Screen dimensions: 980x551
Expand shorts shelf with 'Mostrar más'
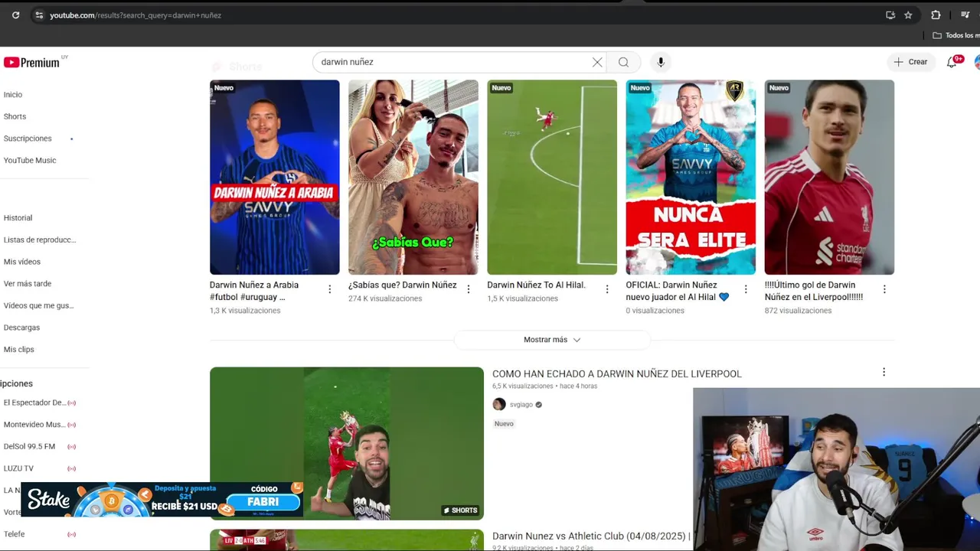pos(552,340)
